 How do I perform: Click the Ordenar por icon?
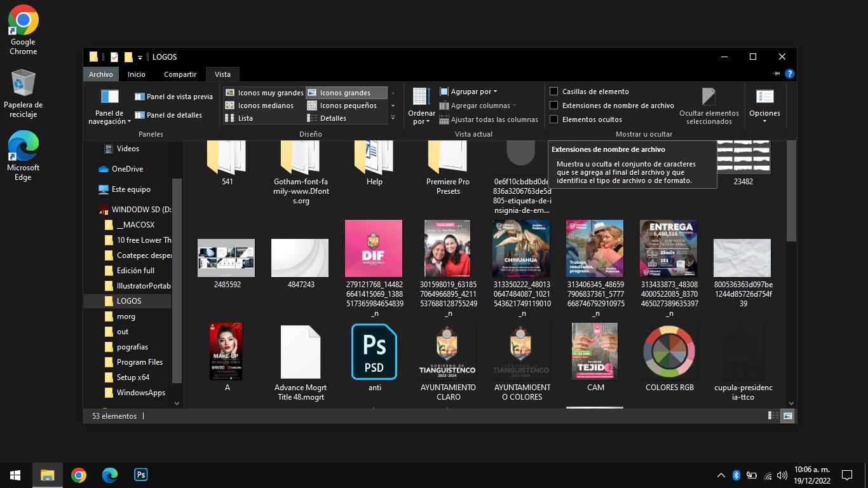[x=421, y=97]
